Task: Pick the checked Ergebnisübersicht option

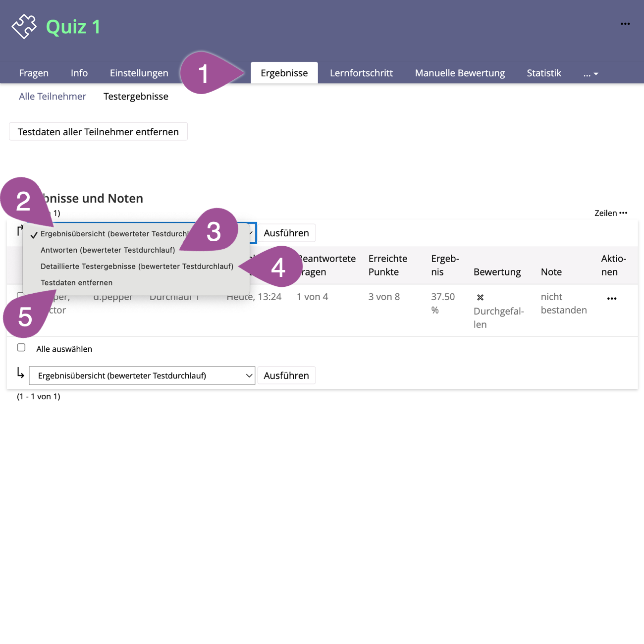Action: [114, 234]
